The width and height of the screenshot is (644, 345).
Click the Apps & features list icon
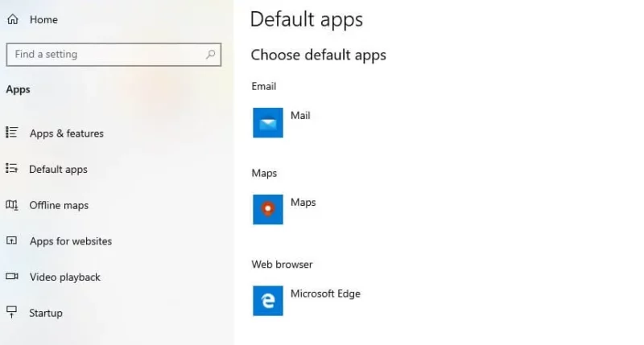tap(11, 133)
